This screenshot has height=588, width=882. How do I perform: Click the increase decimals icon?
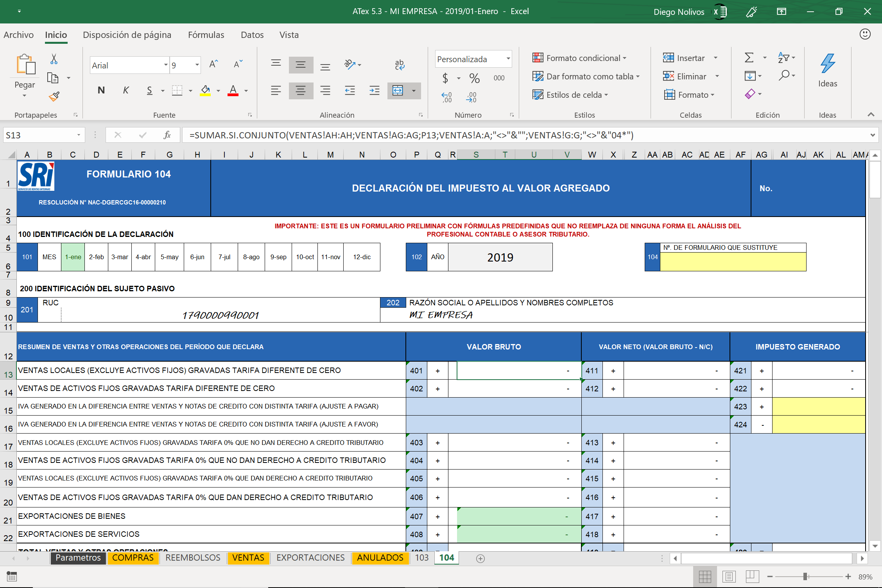(446, 97)
